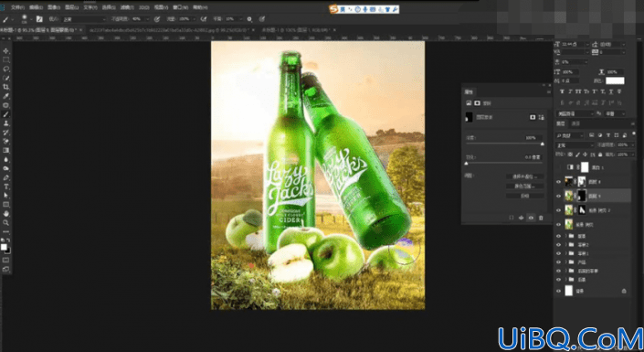Show the hidden 黑白 1 adjustment layer
Viewport: 644px width, 352px height.
(558, 167)
